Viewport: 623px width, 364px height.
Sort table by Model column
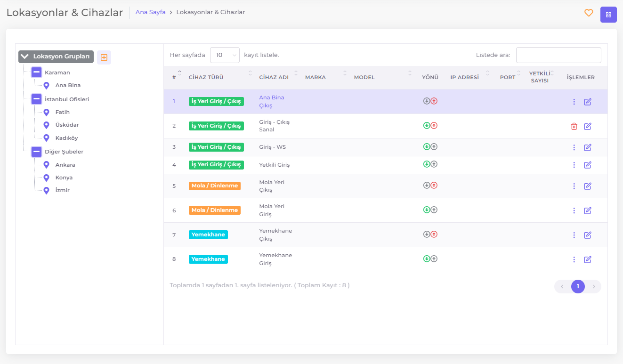coord(382,77)
